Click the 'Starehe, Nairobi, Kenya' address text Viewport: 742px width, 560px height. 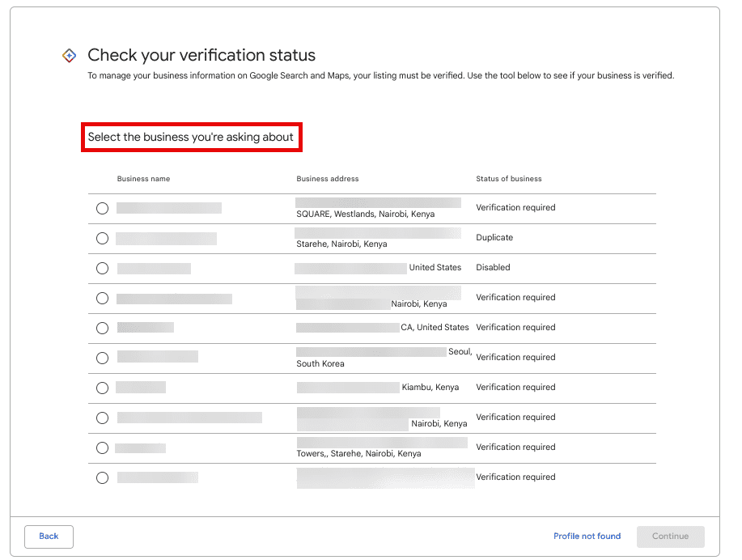341,244
